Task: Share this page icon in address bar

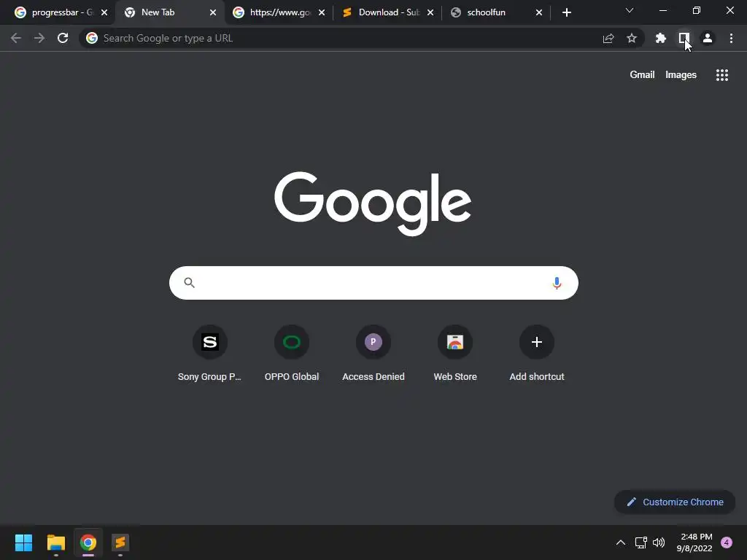Action: pyautogui.click(x=608, y=39)
